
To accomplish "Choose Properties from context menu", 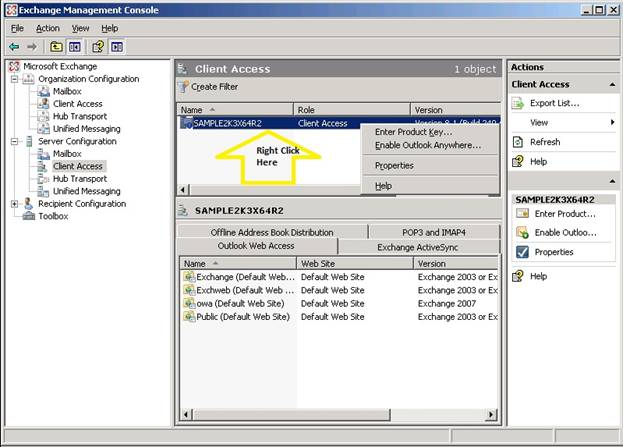I will pos(394,166).
